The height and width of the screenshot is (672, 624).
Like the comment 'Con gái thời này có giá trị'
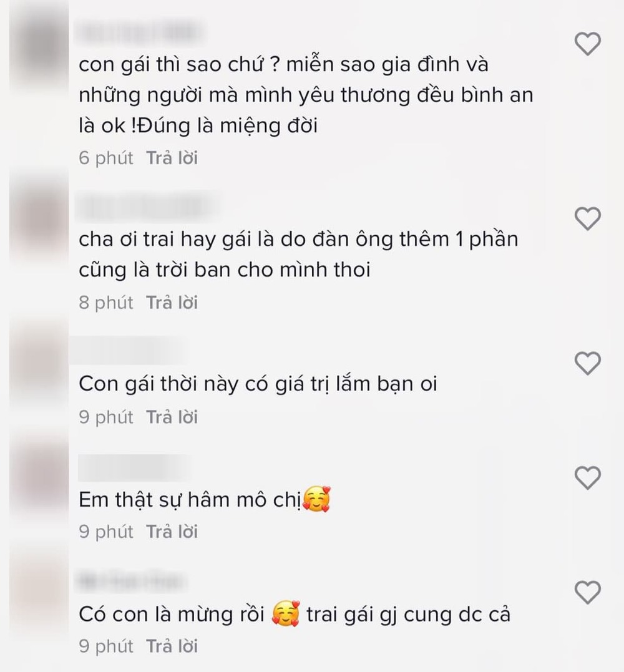pos(587,363)
